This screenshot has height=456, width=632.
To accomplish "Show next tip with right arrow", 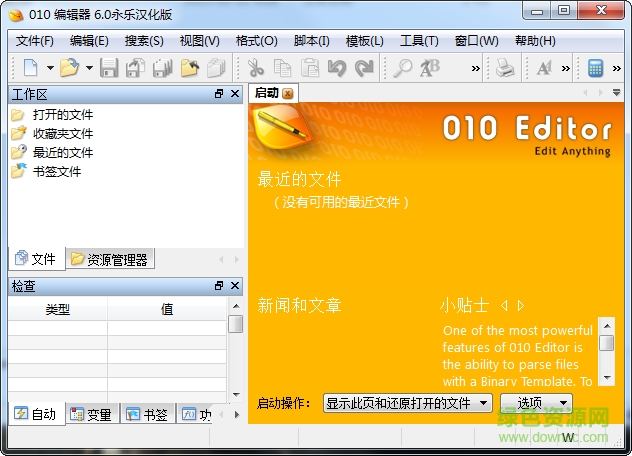I will pos(521,306).
